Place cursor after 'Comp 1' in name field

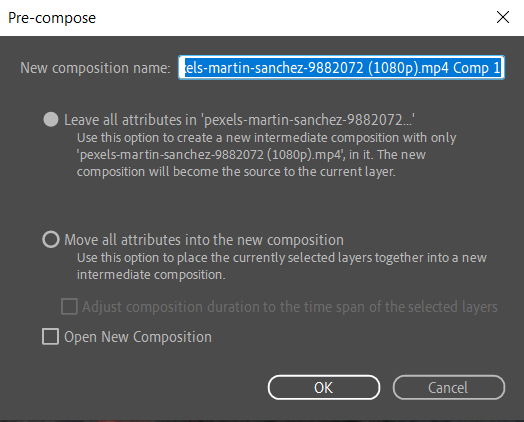pyautogui.click(x=501, y=68)
